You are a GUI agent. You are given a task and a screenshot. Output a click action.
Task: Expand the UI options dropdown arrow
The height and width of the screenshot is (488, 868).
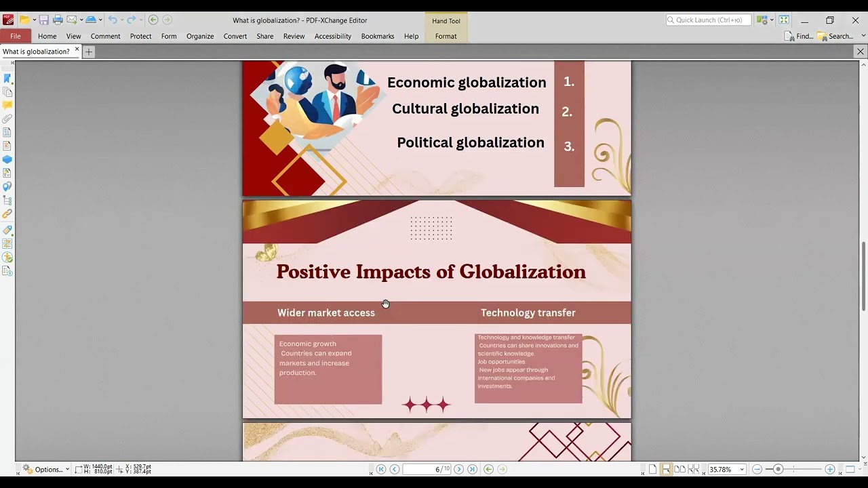772,20
